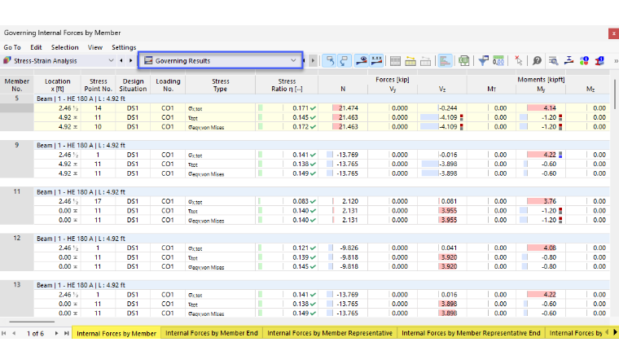This screenshot has height=364, width=619.
Task: Click the vertical scrollbar thumb
Action: coord(615,94)
